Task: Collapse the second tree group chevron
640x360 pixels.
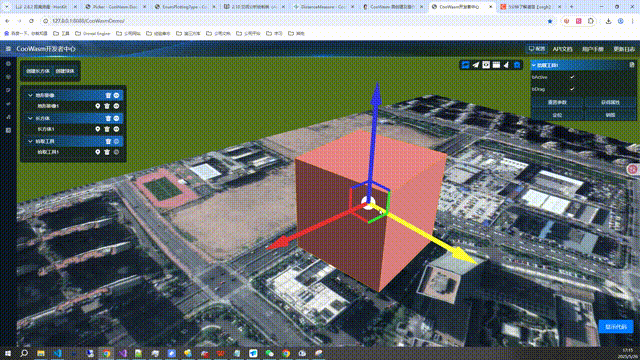Action: tap(30, 118)
